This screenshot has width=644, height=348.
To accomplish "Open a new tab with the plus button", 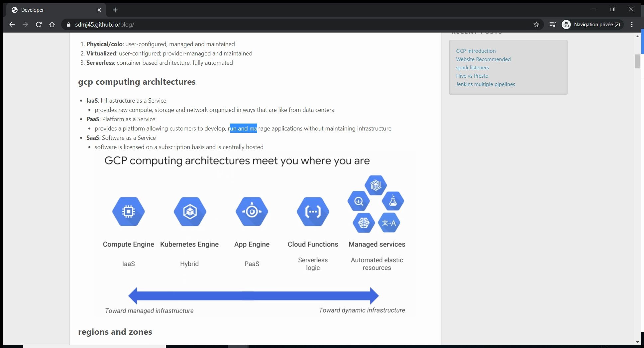I will pyautogui.click(x=115, y=10).
